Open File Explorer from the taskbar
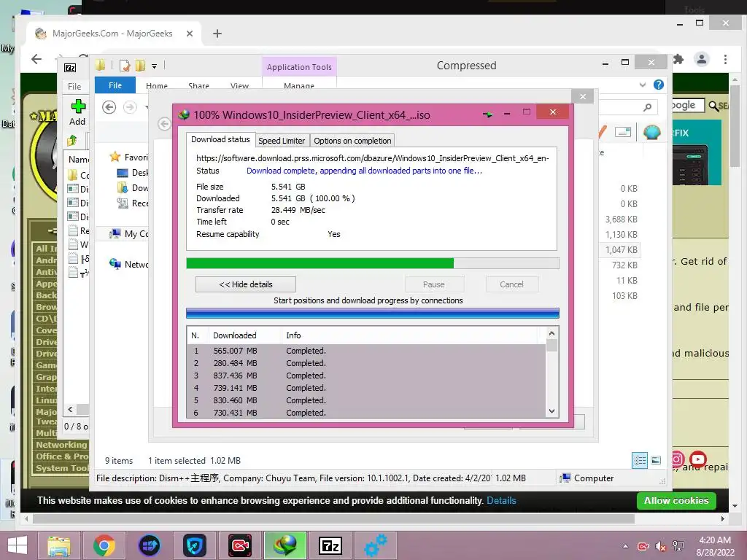747x560 pixels. [58, 545]
